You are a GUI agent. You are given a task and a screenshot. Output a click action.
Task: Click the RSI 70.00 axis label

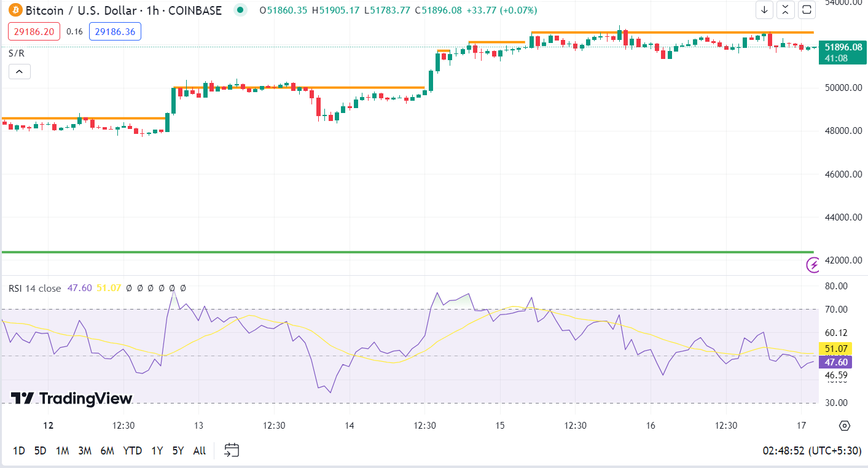[836, 310]
